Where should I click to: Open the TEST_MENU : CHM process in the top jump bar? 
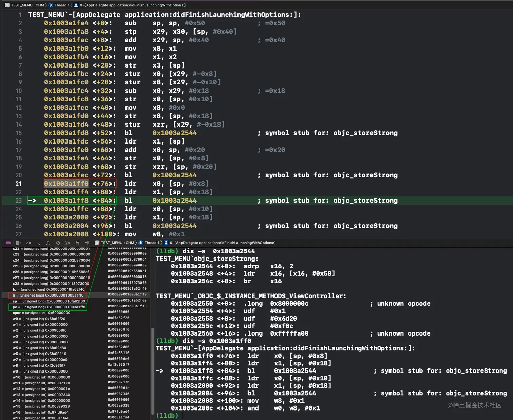tap(27, 5)
